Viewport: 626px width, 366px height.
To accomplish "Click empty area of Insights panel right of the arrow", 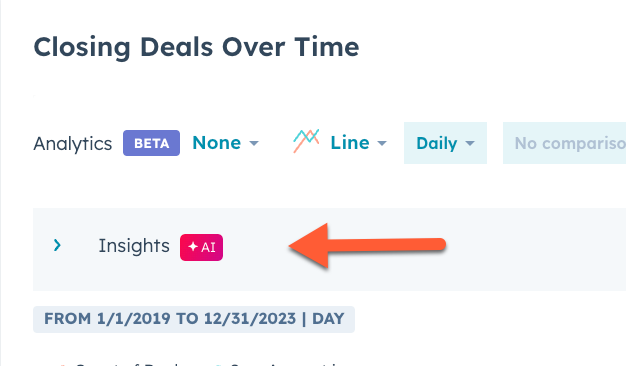I will click(x=535, y=249).
